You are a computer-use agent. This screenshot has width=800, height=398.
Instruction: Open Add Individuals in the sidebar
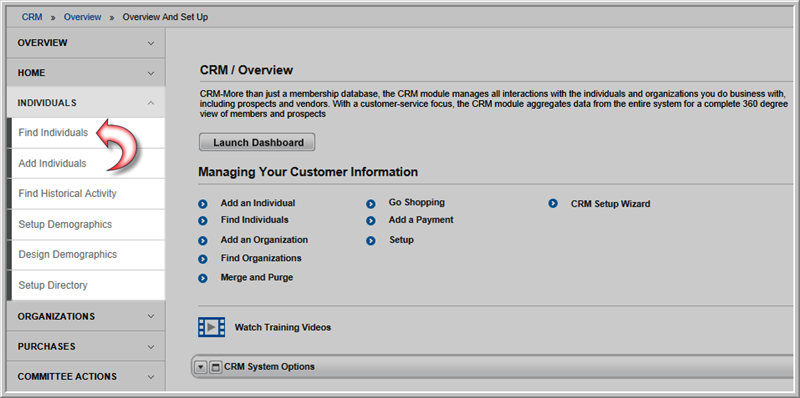coord(86,164)
